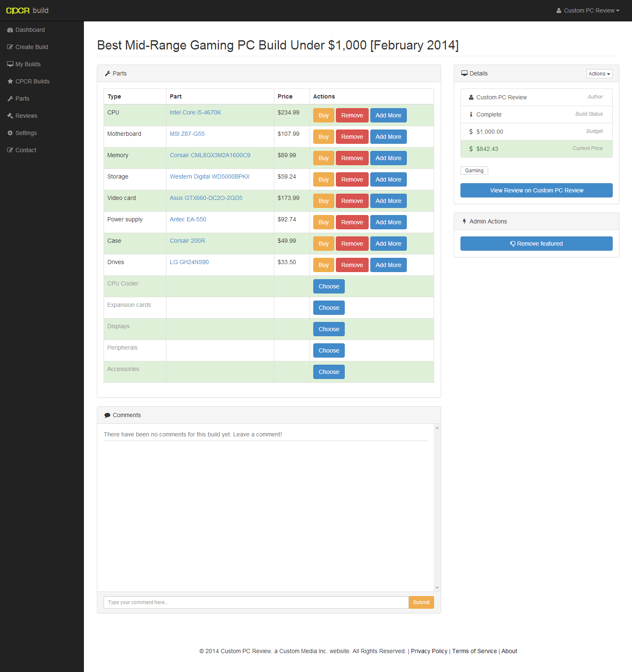The image size is (632, 672).
Task: Click the CPCR build logo
Action: click(x=27, y=10)
